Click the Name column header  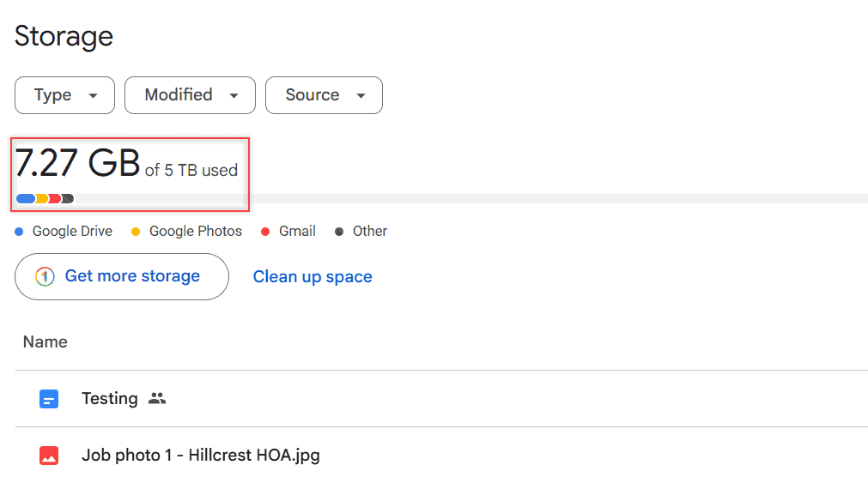pyautogui.click(x=46, y=342)
